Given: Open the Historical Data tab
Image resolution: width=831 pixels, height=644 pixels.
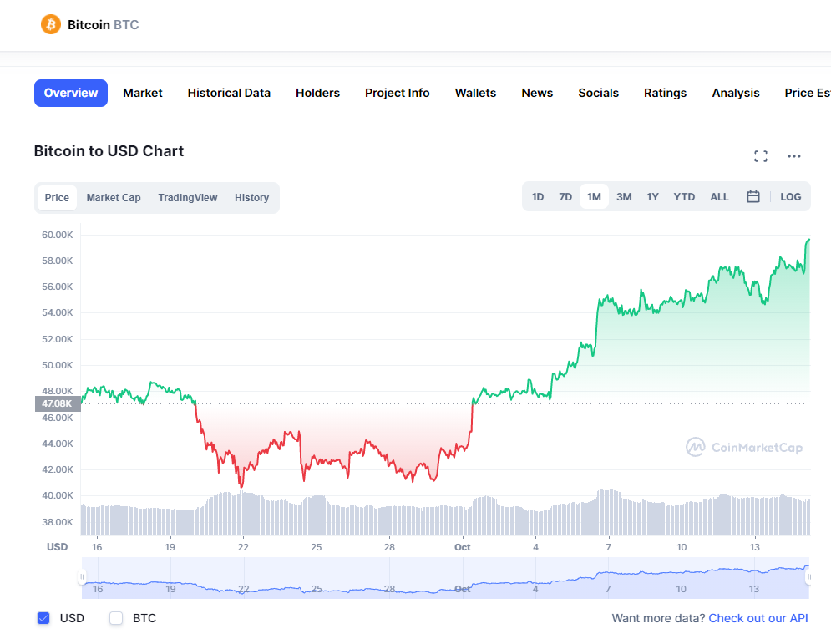Looking at the screenshot, I should (229, 93).
